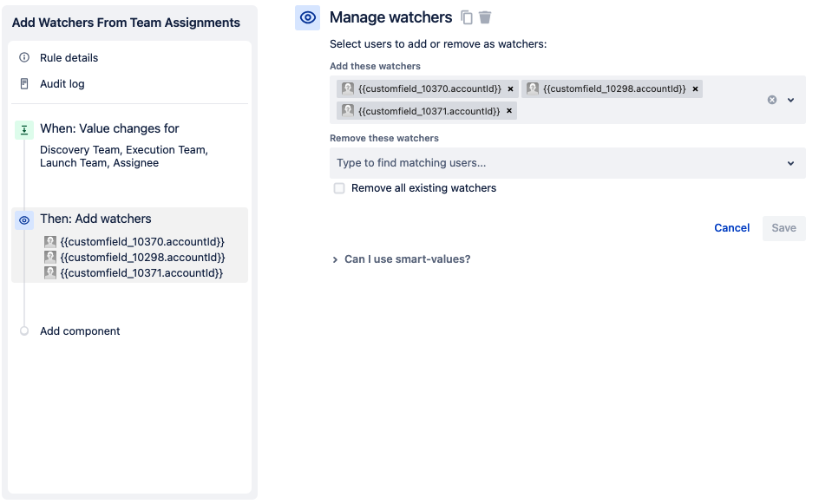Viewport: 819px width, 504px height.
Task: Delete Manage watchers using the trash icon
Action: (484, 17)
